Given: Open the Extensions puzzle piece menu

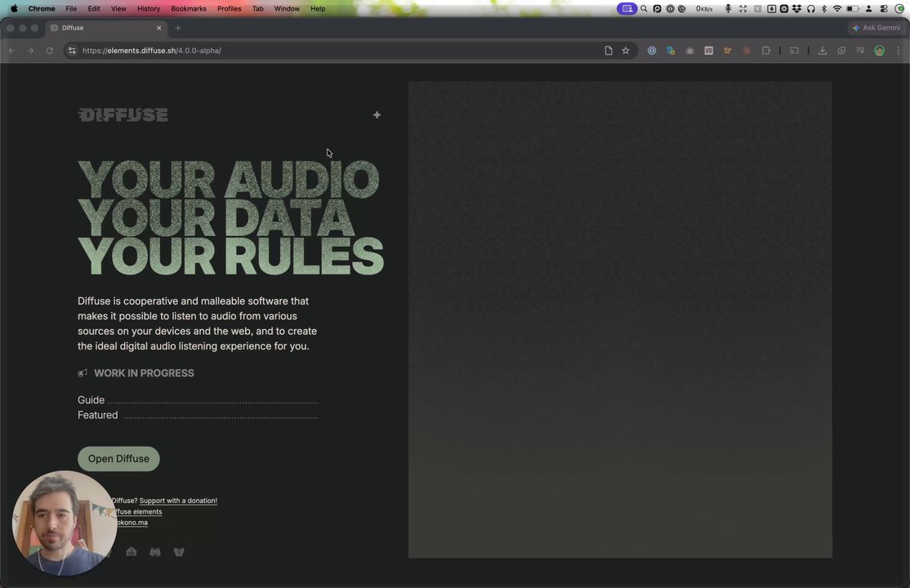Looking at the screenshot, I should click(x=766, y=51).
